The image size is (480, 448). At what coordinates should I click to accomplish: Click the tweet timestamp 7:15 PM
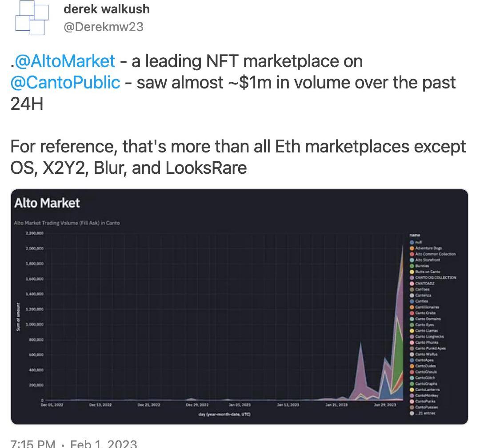tap(32, 444)
